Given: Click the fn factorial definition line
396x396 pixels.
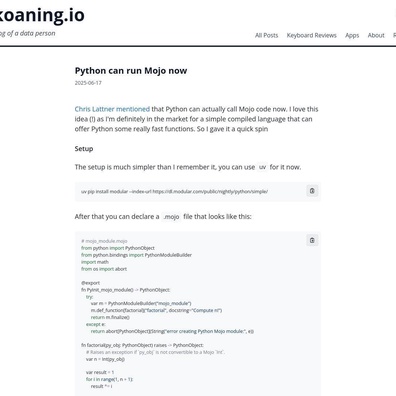Looking at the screenshot, I should pyautogui.click(x=142, y=345).
